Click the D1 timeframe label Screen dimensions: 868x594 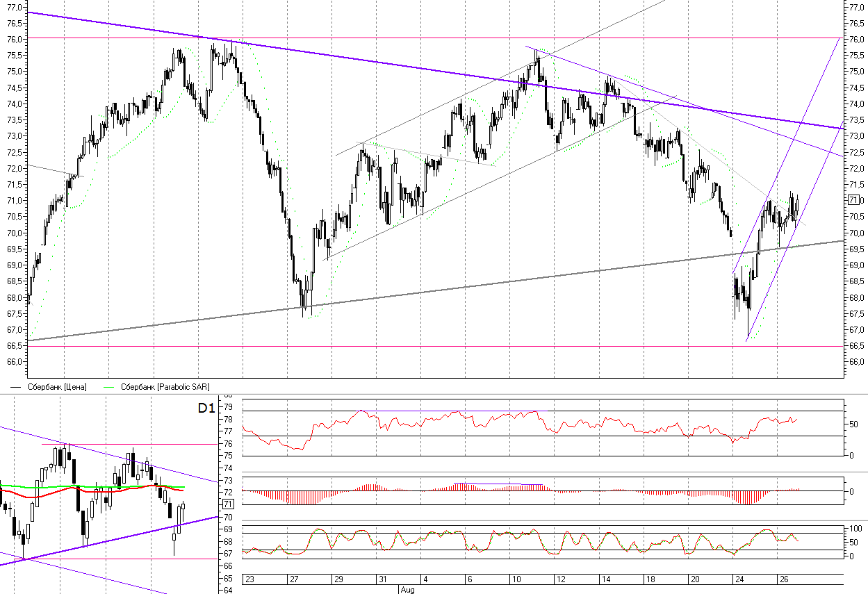tap(206, 409)
